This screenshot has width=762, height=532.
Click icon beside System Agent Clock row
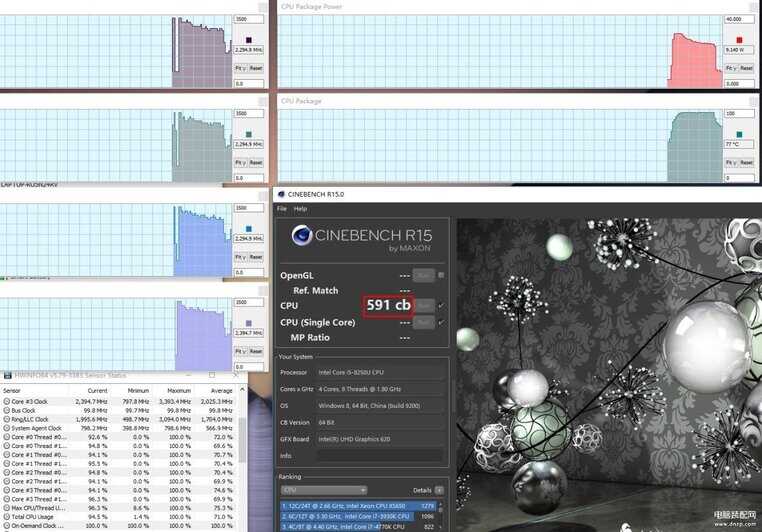click(x=6, y=429)
